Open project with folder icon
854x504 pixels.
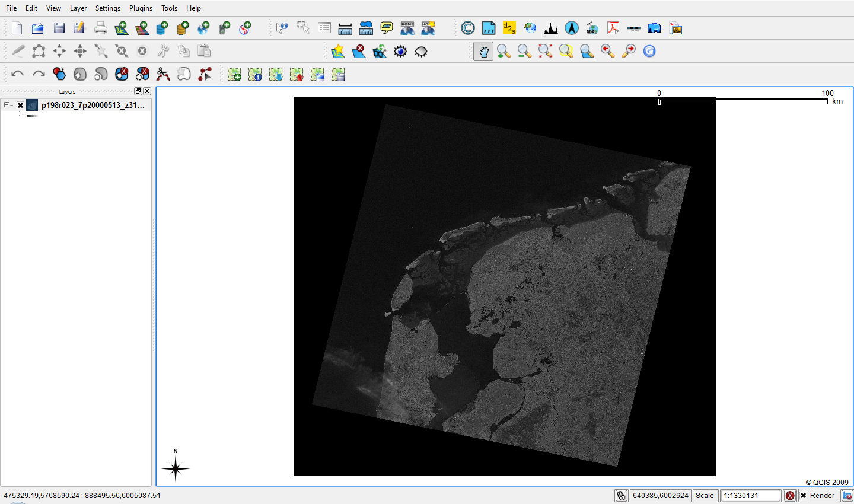pyautogui.click(x=38, y=28)
